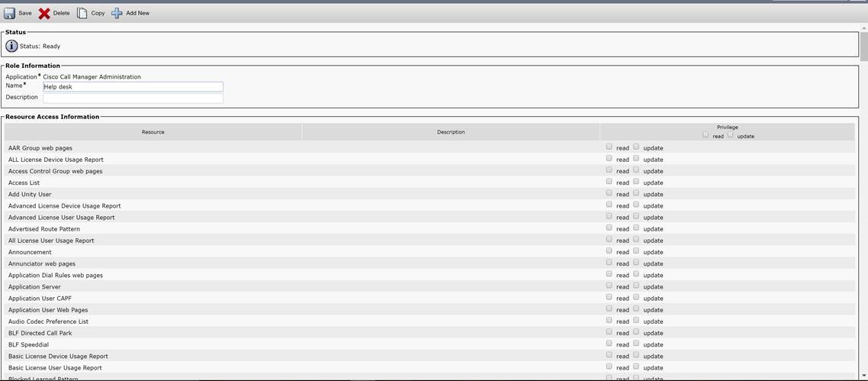Select the Add Unity User resource text
This screenshot has height=381, width=868.
(30, 195)
